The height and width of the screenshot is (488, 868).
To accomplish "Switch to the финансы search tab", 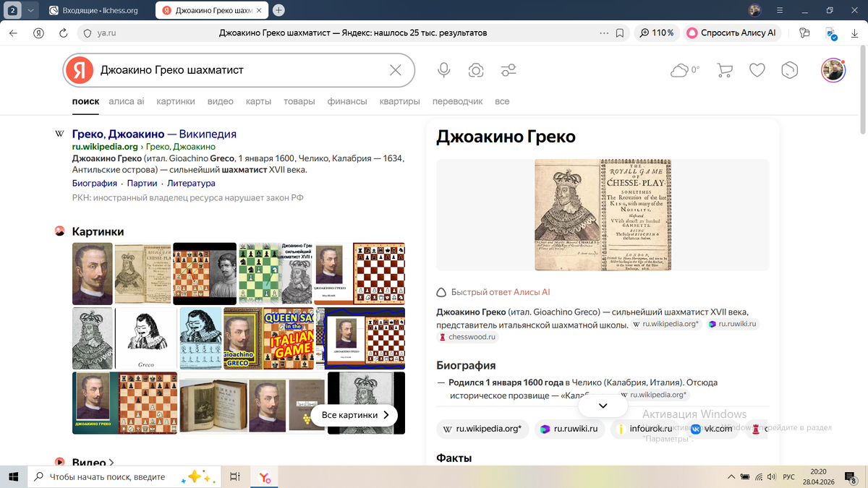I will [x=347, y=101].
